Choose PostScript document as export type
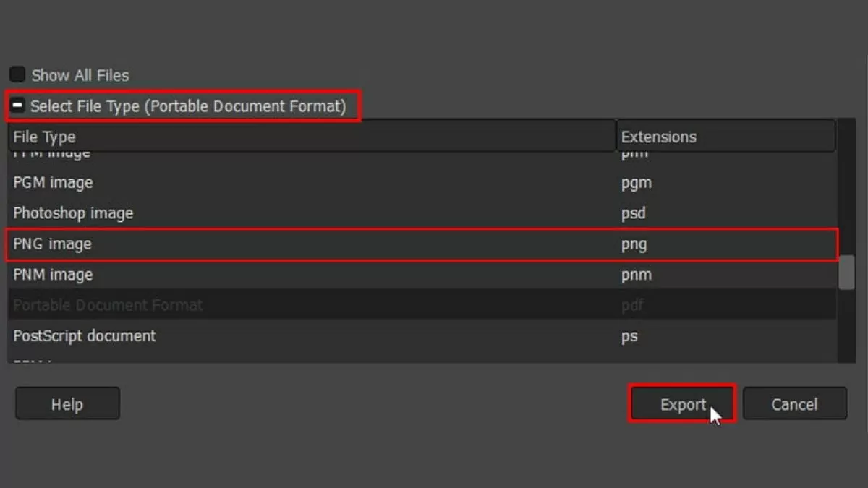868x488 pixels. tap(85, 336)
